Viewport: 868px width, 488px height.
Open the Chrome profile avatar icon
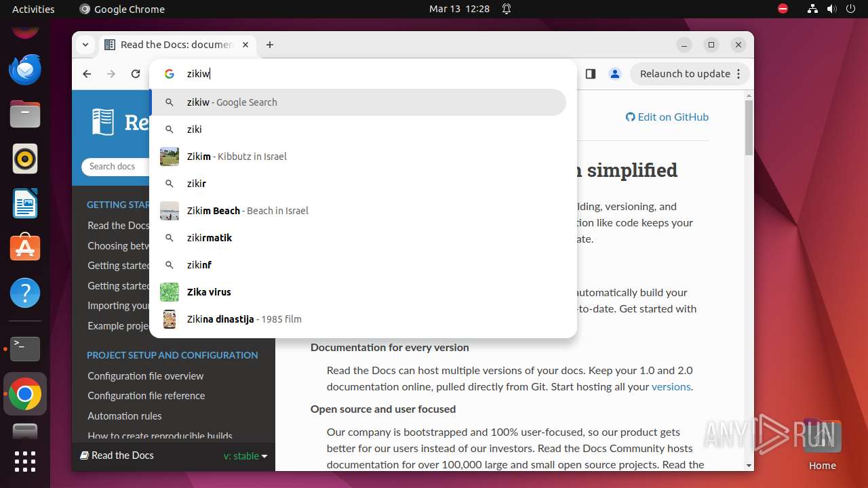coord(615,74)
